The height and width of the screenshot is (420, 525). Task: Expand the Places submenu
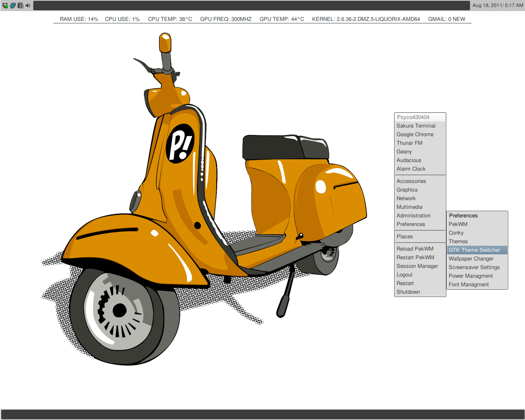pyautogui.click(x=420, y=237)
